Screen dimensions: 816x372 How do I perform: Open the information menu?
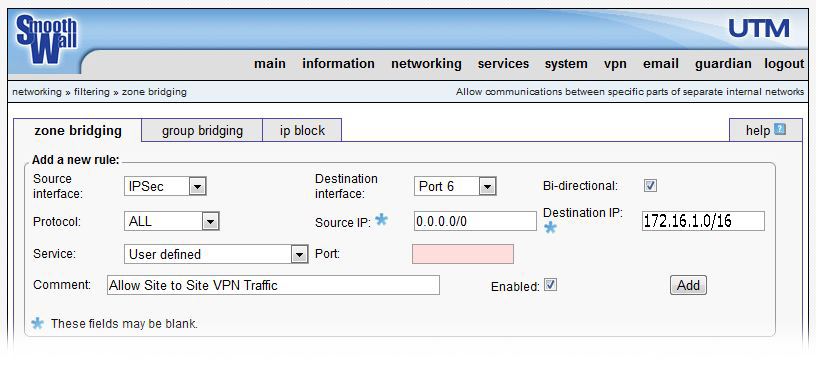click(x=338, y=64)
